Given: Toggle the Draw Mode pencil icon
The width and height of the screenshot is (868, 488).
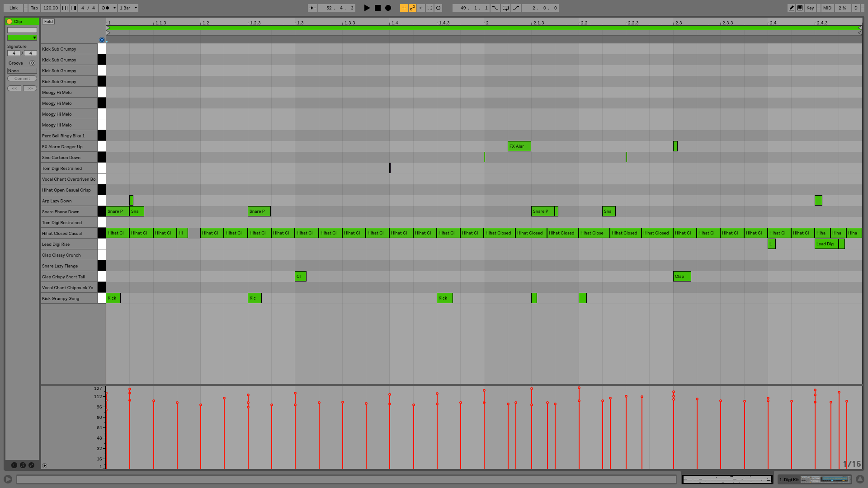Looking at the screenshot, I should pos(791,8).
